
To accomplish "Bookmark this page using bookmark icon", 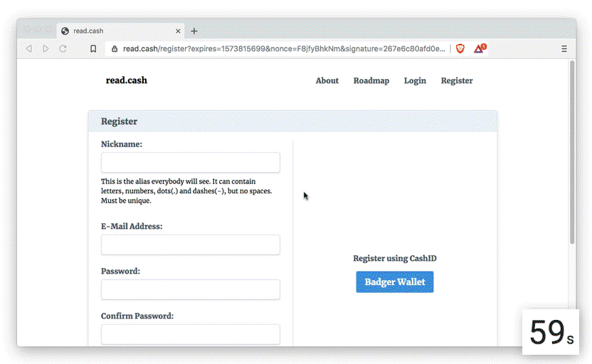I will click(93, 48).
